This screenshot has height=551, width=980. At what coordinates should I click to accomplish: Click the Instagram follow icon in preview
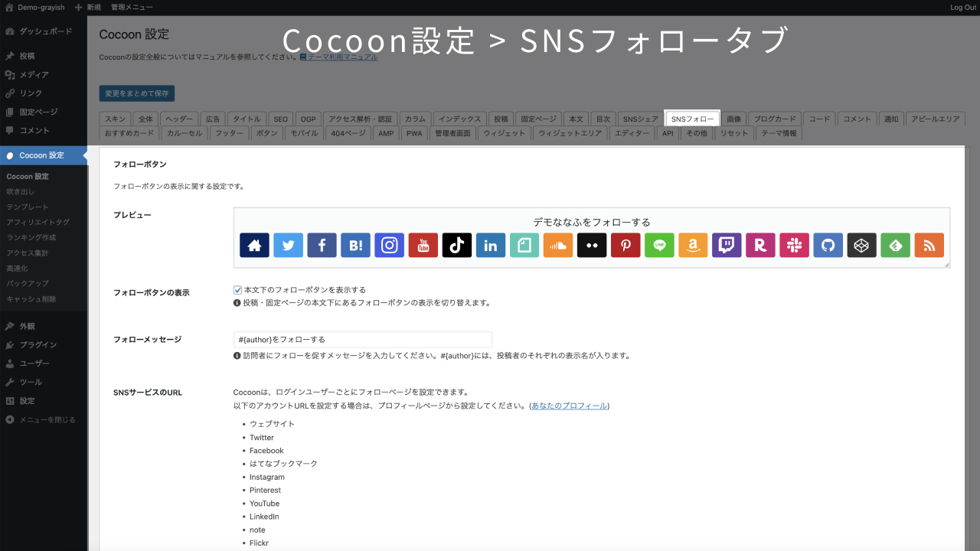click(x=389, y=245)
